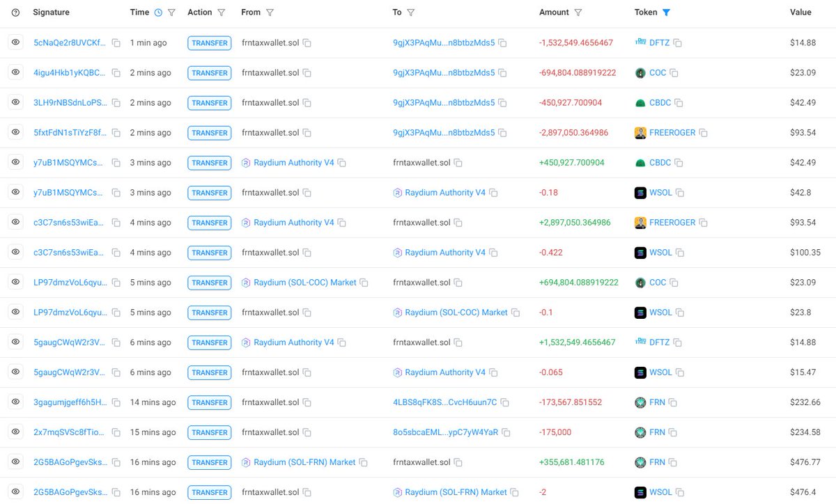This screenshot has width=836, height=504.
Task: Toggle eye icon for 2x7mqSVSc8fTio row
Action: click(x=15, y=432)
